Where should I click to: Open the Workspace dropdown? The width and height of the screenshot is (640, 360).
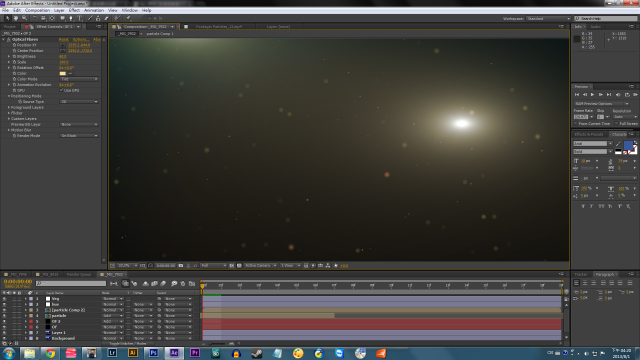tap(548, 19)
